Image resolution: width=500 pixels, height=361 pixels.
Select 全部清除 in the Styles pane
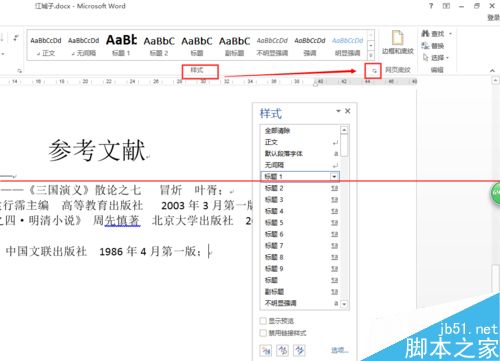pos(300,131)
